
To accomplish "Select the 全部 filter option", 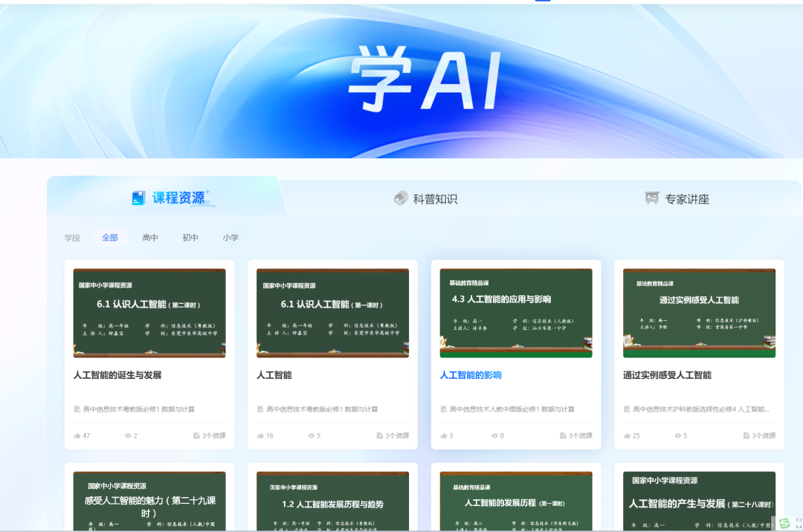I will pyautogui.click(x=109, y=237).
